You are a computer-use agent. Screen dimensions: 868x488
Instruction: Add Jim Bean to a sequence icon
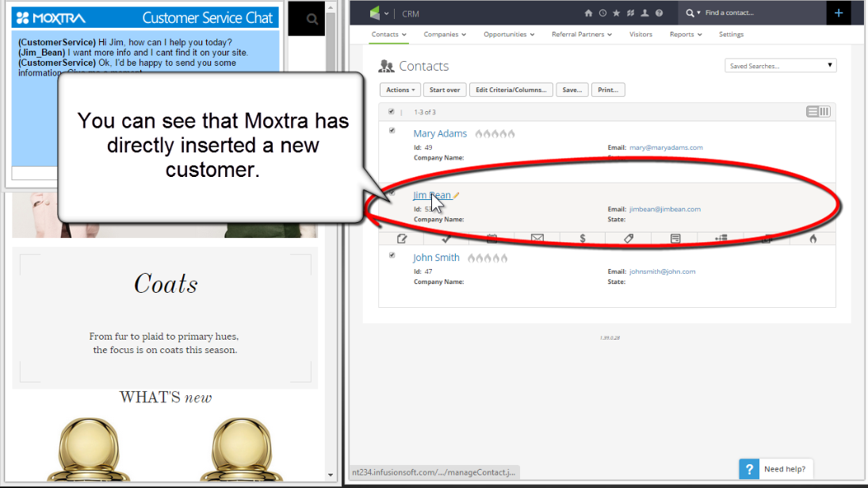click(x=721, y=239)
